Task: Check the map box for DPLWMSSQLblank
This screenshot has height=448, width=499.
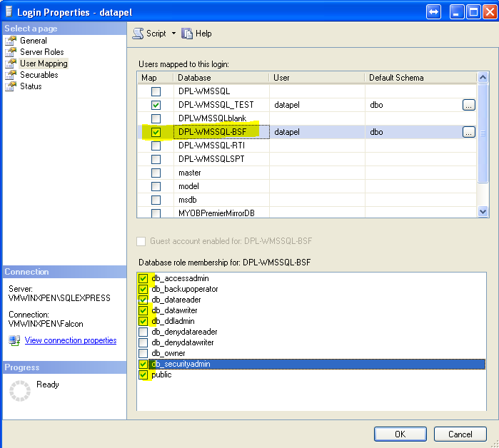Action: pos(156,118)
